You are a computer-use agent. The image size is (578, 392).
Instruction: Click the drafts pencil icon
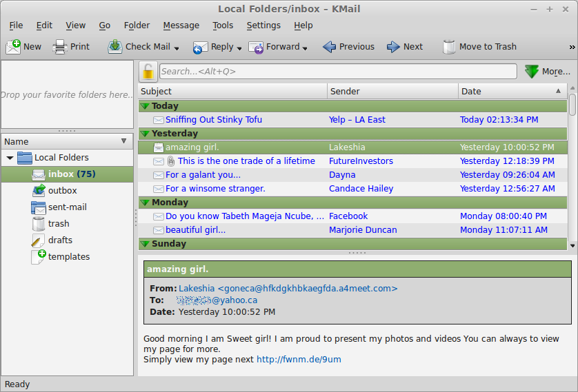38,240
